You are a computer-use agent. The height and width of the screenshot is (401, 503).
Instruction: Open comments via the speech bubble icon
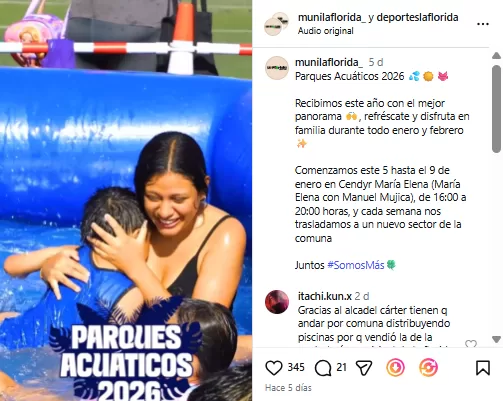[323, 368]
